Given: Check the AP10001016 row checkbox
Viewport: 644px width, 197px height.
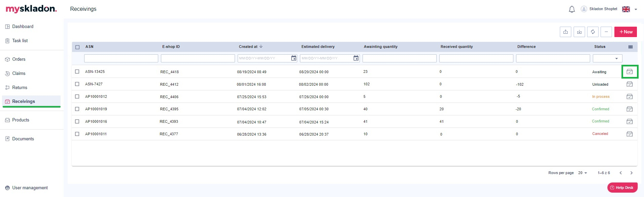Looking at the screenshot, I should 77,121.
